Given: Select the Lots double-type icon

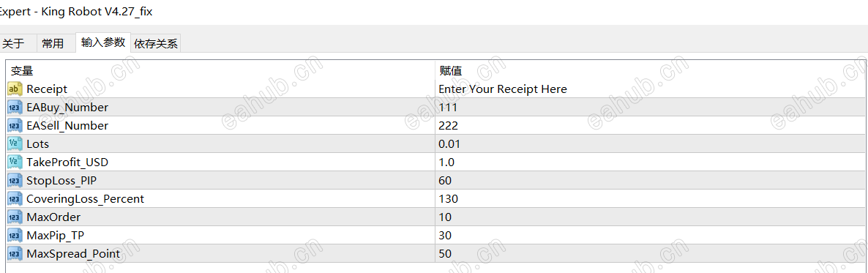Looking at the screenshot, I should pos(15,144).
